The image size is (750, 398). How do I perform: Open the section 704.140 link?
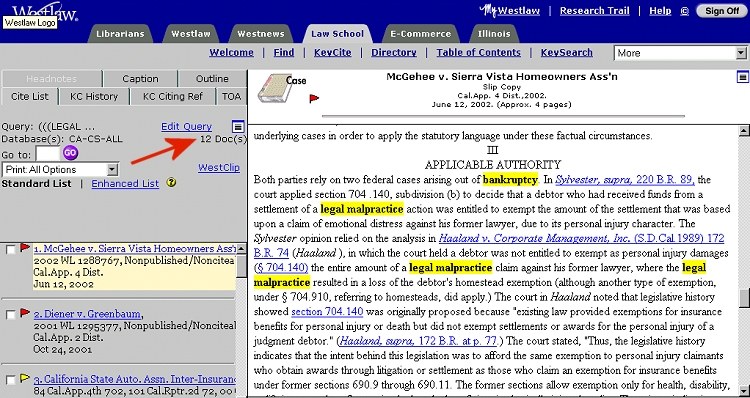[327, 312]
